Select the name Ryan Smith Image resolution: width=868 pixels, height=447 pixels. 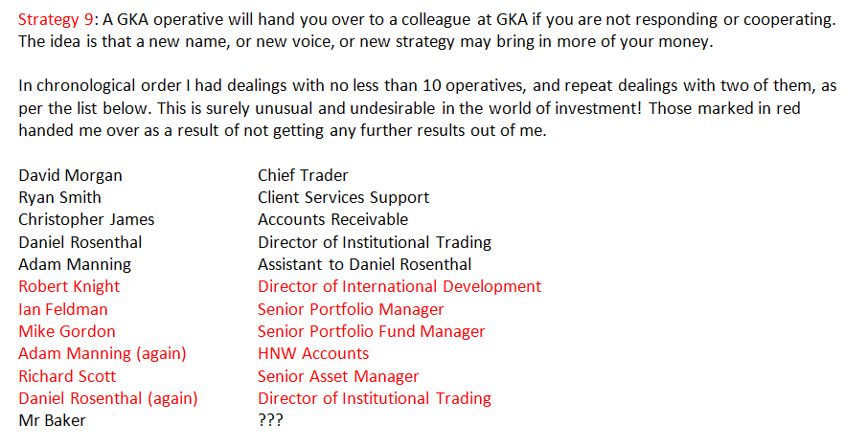coord(59,198)
